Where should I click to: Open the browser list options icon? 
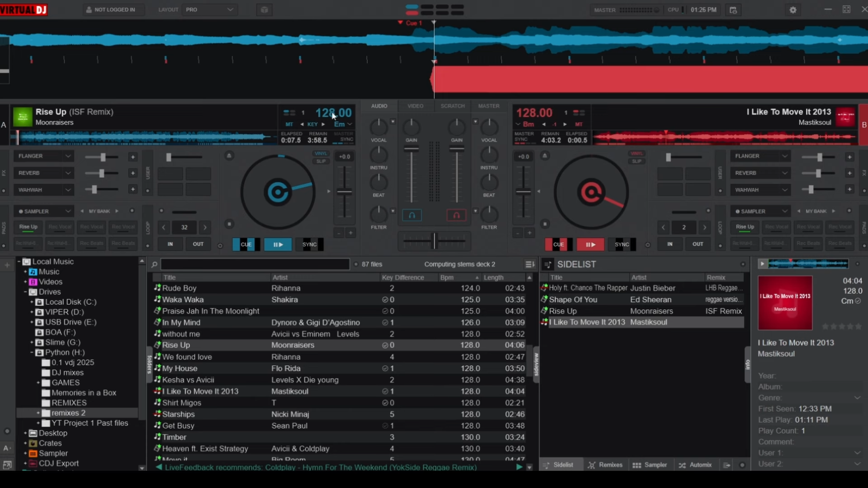coord(530,264)
